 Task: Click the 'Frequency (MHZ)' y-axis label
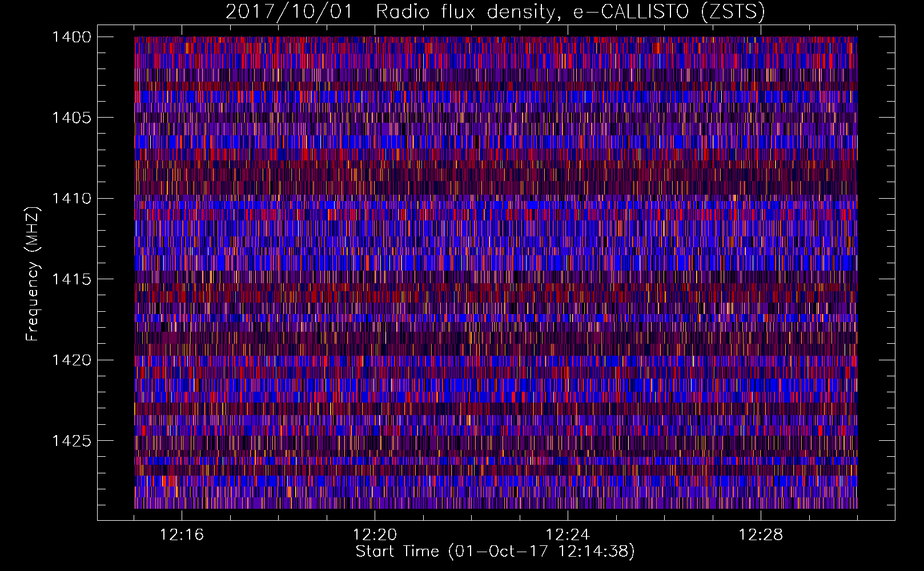click(x=32, y=274)
